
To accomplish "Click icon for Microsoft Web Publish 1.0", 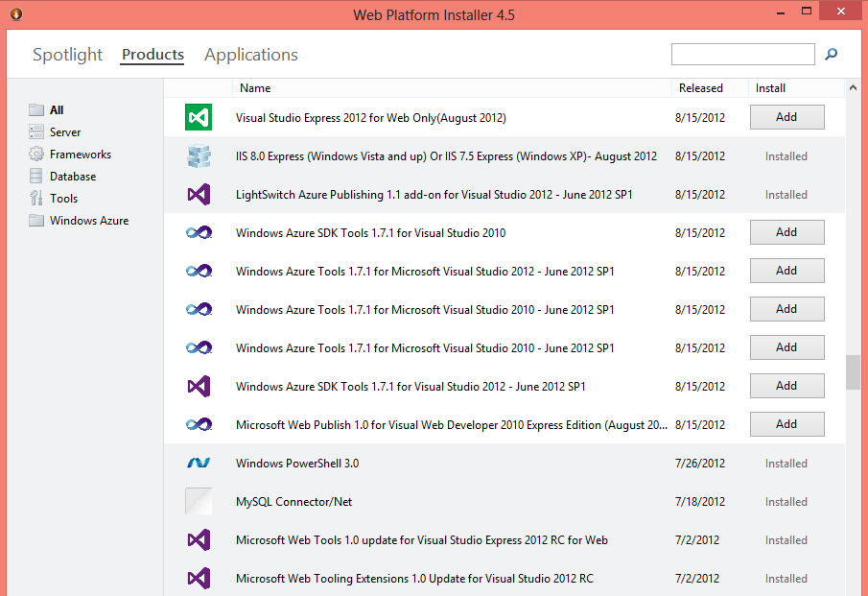I will [x=199, y=425].
